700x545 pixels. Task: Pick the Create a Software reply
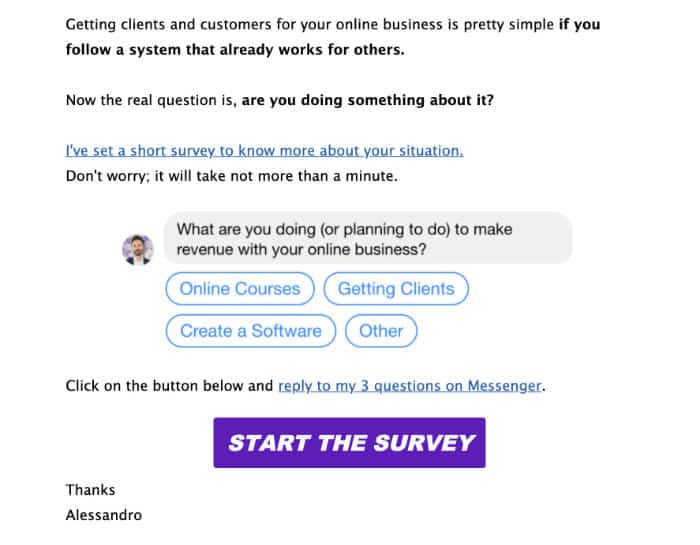click(251, 331)
